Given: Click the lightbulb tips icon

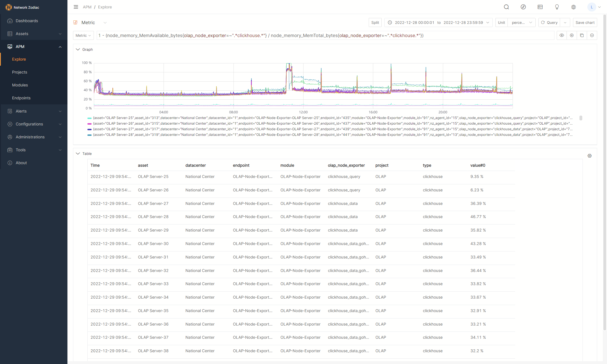Looking at the screenshot, I should coord(557,7).
